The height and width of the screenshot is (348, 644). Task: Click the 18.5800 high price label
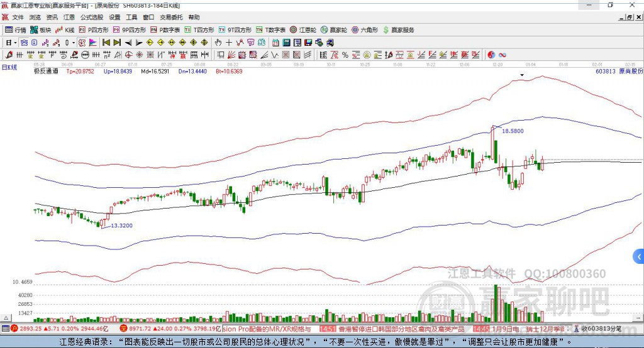(x=513, y=131)
